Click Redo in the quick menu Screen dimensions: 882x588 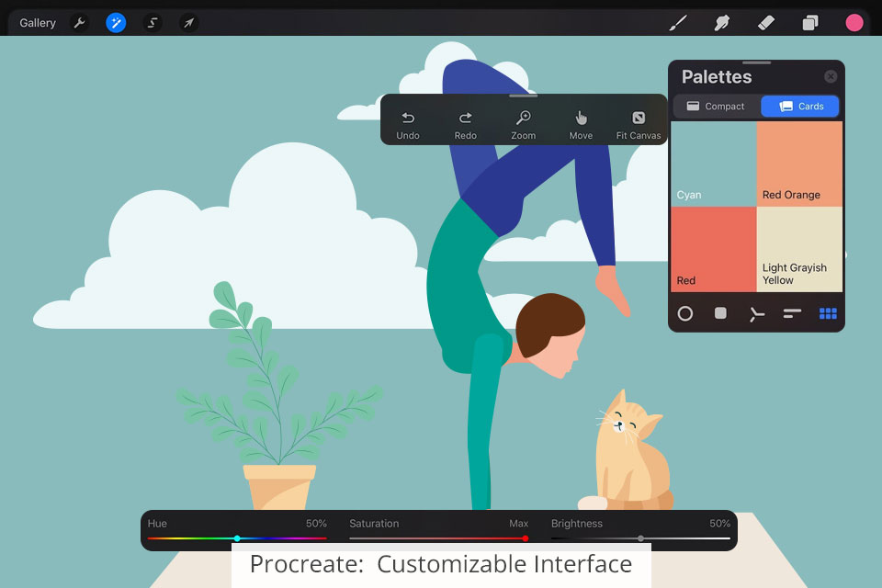tap(465, 126)
